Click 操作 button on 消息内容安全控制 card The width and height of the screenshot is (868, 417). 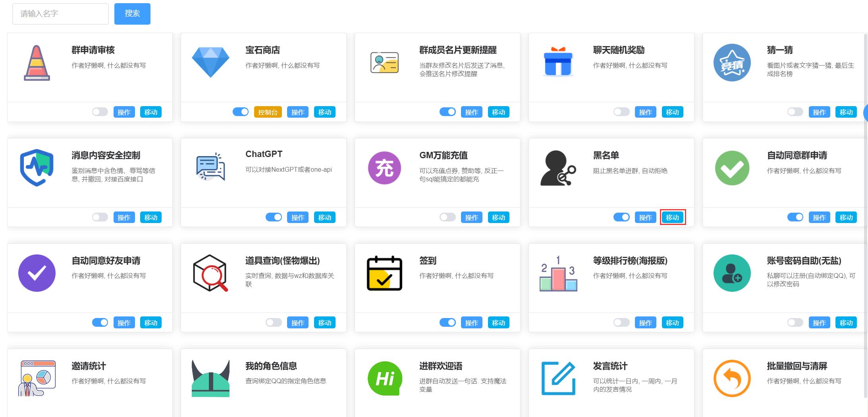[x=124, y=217]
